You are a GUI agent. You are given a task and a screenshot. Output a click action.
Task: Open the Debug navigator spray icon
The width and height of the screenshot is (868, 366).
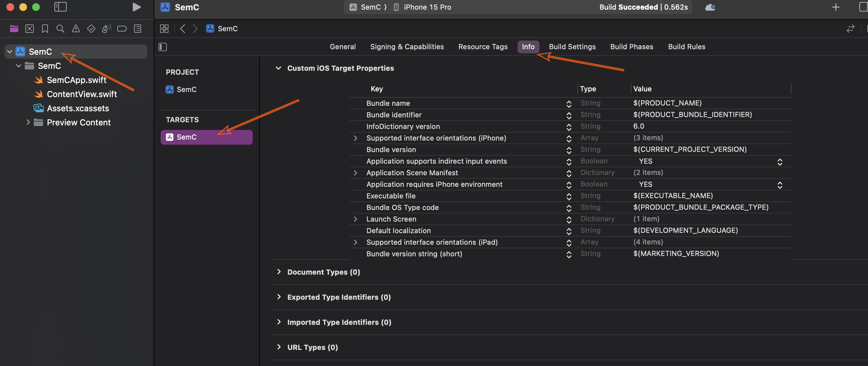tap(106, 29)
